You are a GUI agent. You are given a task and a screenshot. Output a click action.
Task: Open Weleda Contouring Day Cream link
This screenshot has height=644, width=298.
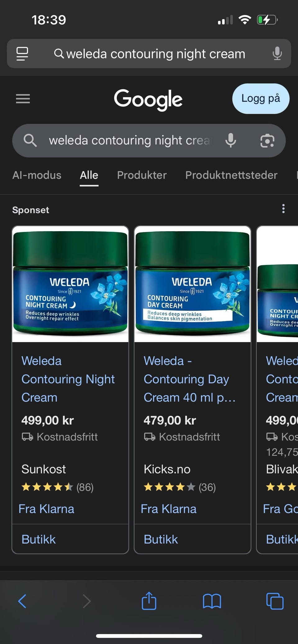[189, 379]
